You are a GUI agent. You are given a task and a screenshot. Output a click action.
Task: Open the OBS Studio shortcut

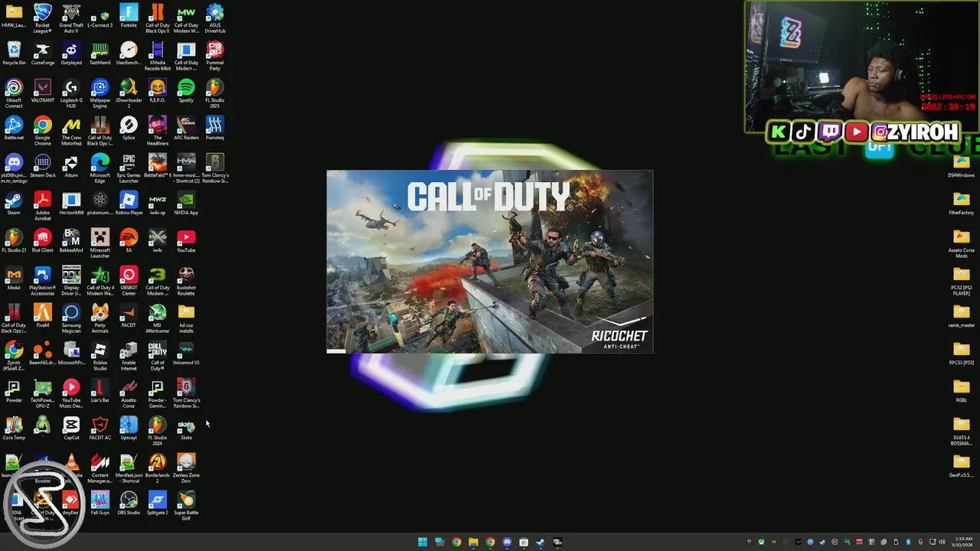click(x=129, y=504)
